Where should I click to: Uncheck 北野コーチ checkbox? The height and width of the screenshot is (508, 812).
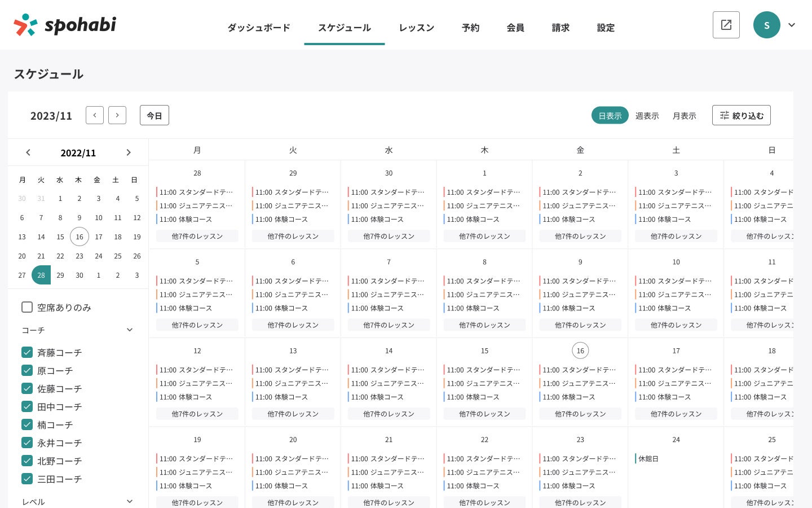(27, 461)
